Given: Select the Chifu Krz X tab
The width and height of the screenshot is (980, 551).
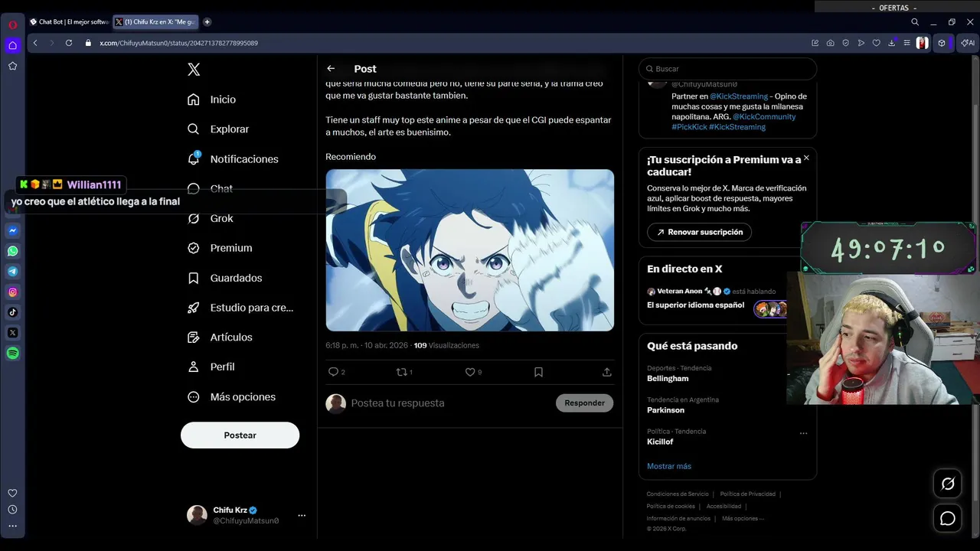Looking at the screenshot, I should coord(155,22).
